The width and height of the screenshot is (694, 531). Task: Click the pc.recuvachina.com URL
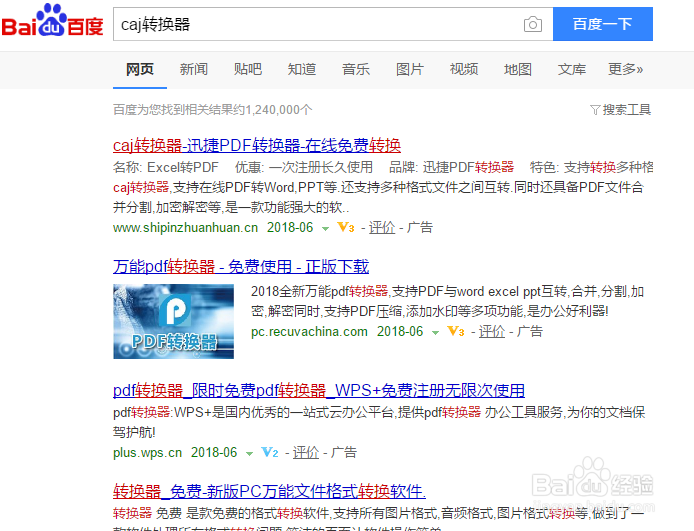pos(309,331)
